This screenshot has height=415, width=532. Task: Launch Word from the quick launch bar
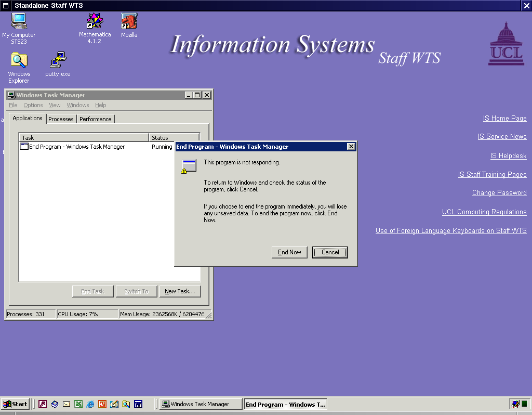(x=138, y=404)
